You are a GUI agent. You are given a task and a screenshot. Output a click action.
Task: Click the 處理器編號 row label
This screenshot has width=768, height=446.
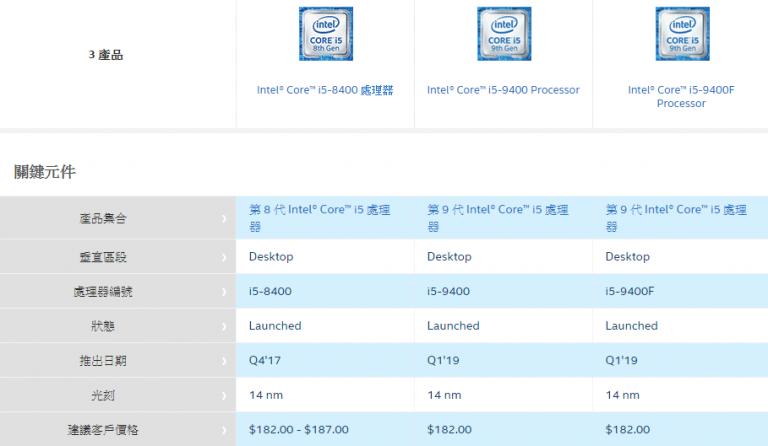[x=103, y=292]
